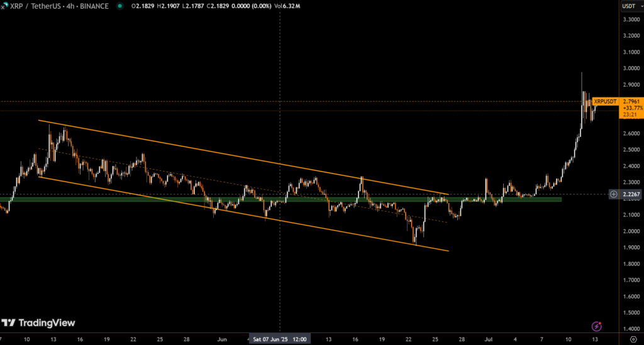
Task: Click the tall candle wick near 3.0000
Action: click(x=582, y=79)
